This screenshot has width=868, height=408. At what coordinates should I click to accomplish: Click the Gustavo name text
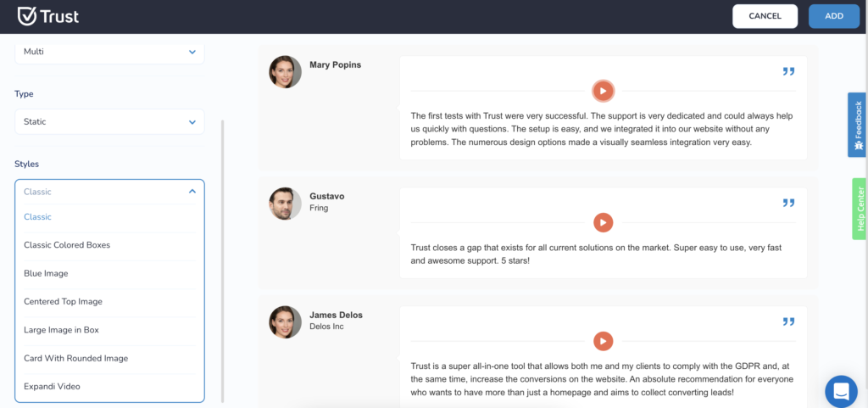click(327, 197)
